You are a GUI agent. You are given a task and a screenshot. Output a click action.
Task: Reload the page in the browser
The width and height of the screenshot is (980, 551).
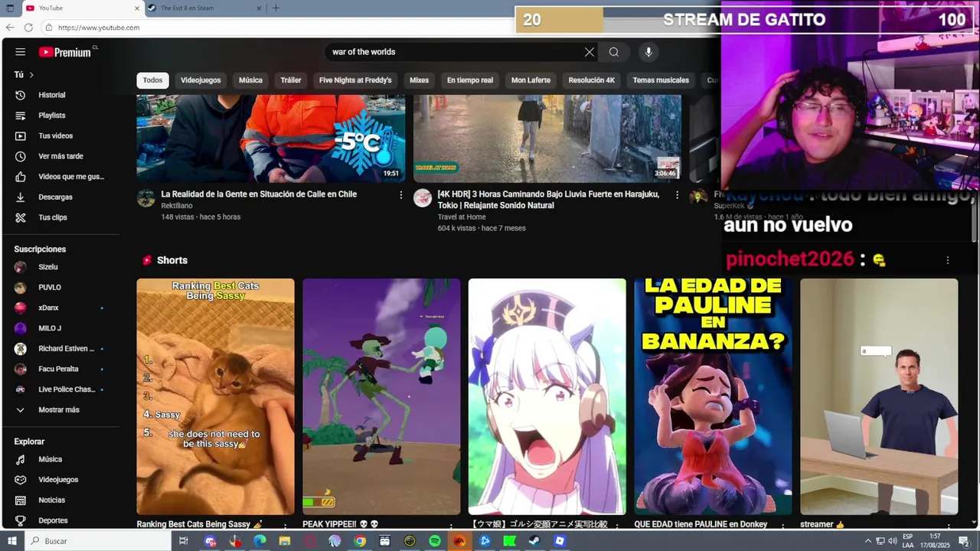click(x=28, y=28)
